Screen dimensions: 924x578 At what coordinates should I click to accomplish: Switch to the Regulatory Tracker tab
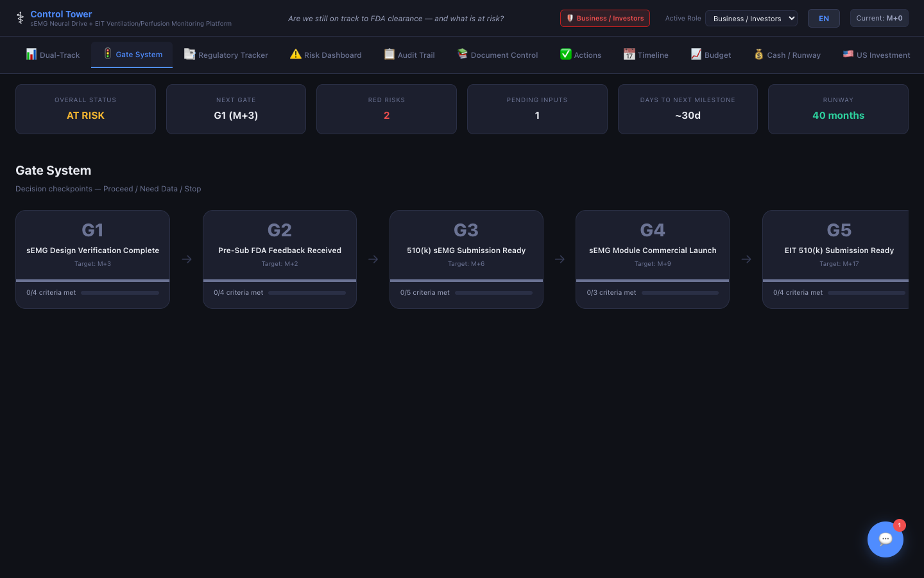[x=226, y=55]
